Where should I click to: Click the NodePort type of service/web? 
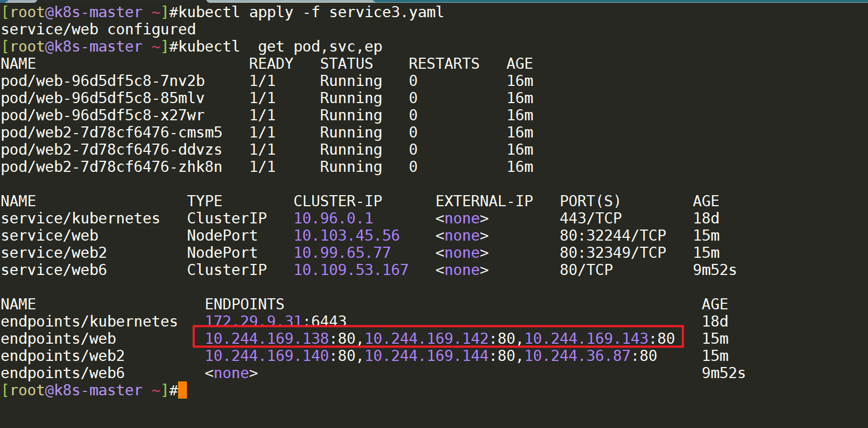pyautogui.click(x=222, y=236)
